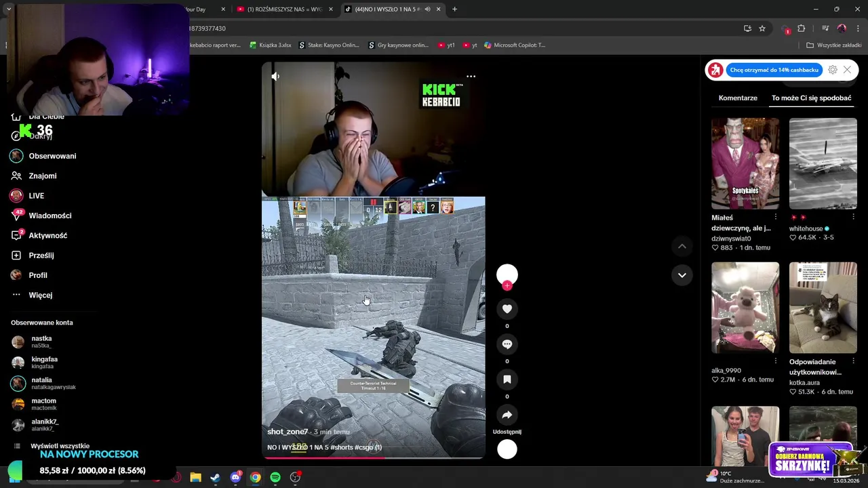Open comments via the speech bubble icon
Screen dimensions: 868x488
click(507, 344)
